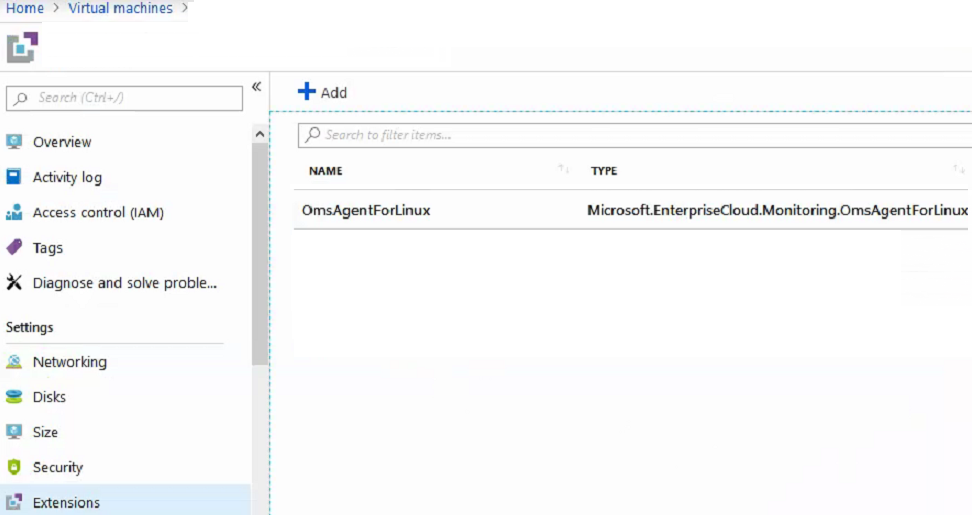Click the Diagnose and solve problems wrench icon

pyautogui.click(x=14, y=283)
